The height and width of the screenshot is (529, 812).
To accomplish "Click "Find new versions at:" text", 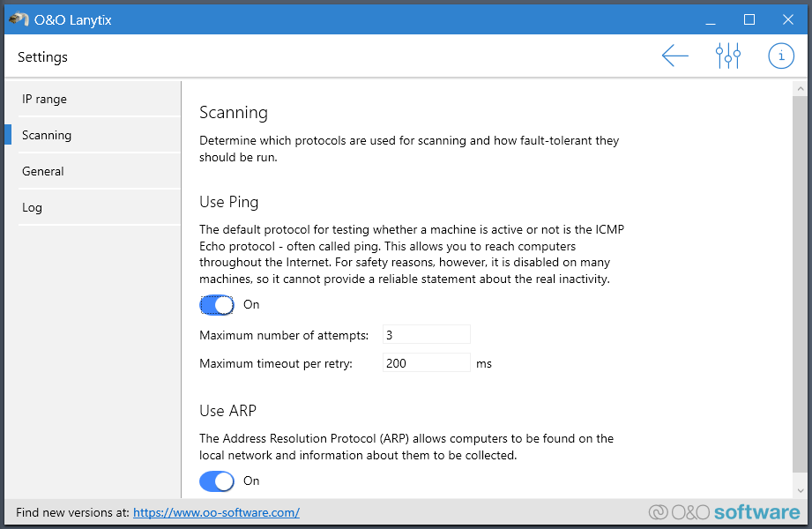I will point(72,512).
